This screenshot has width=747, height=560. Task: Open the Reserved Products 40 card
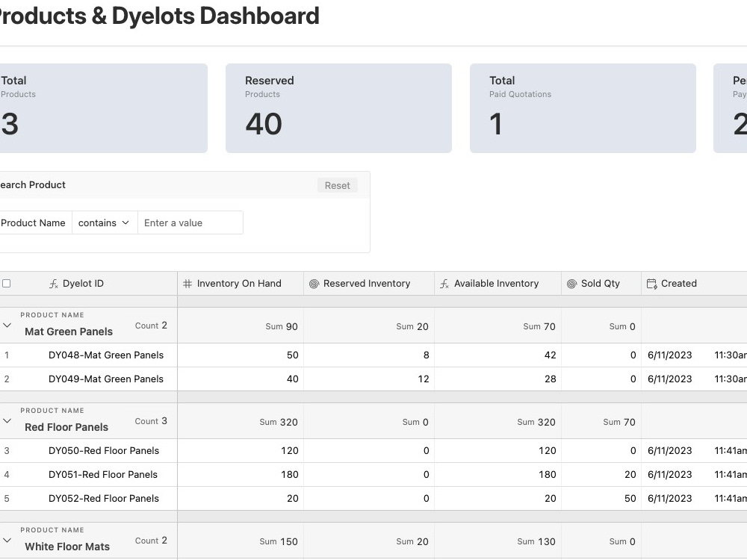pyautogui.click(x=338, y=108)
